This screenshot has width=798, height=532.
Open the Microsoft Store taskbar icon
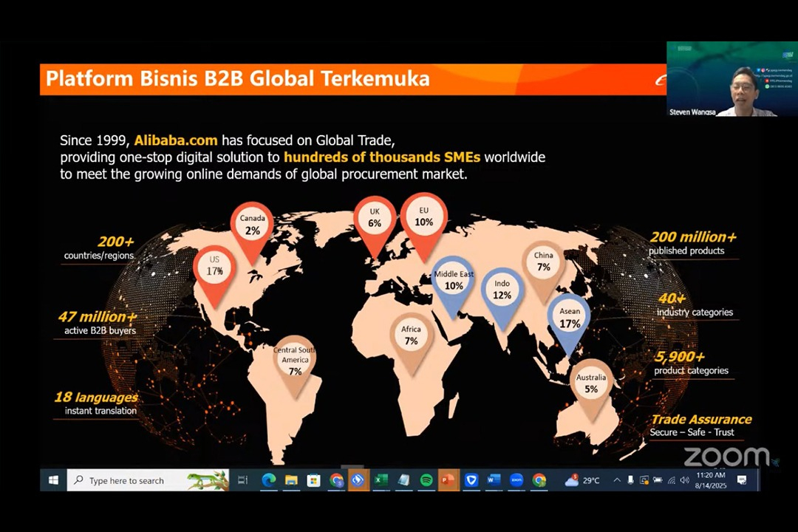tap(313, 480)
